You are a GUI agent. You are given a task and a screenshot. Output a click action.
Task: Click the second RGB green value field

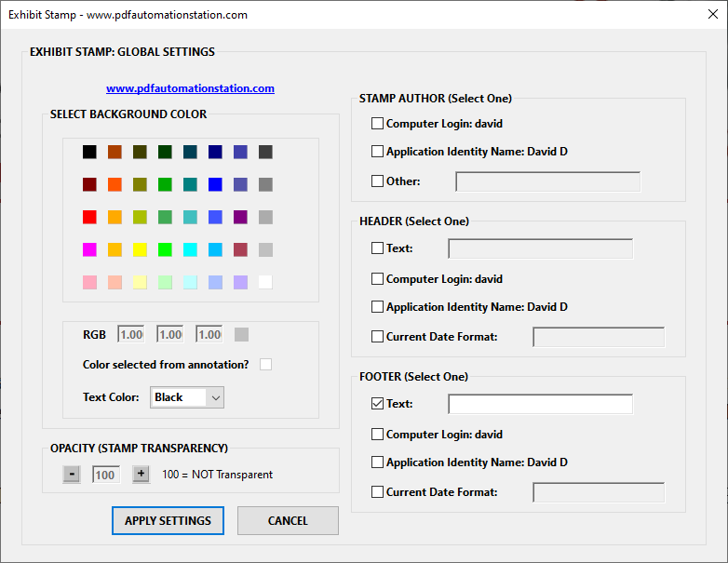(170, 334)
